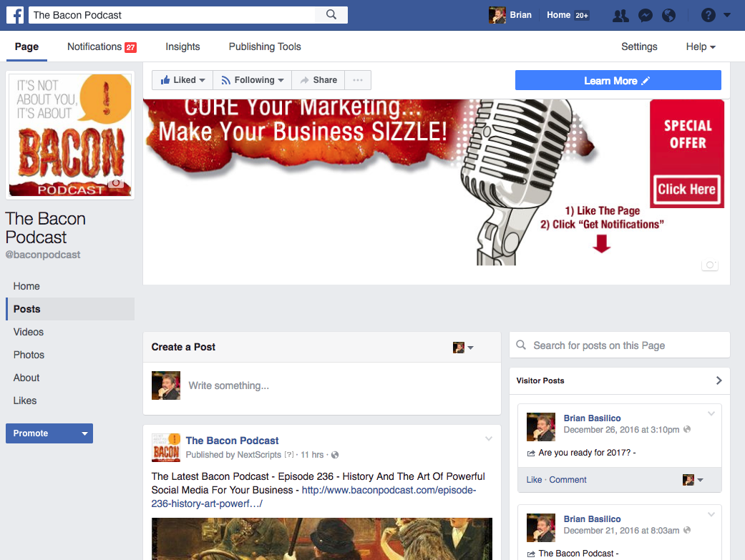Open the Following dropdown button
Image resolution: width=745 pixels, height=560 pixels.
[x=253, y=80]
